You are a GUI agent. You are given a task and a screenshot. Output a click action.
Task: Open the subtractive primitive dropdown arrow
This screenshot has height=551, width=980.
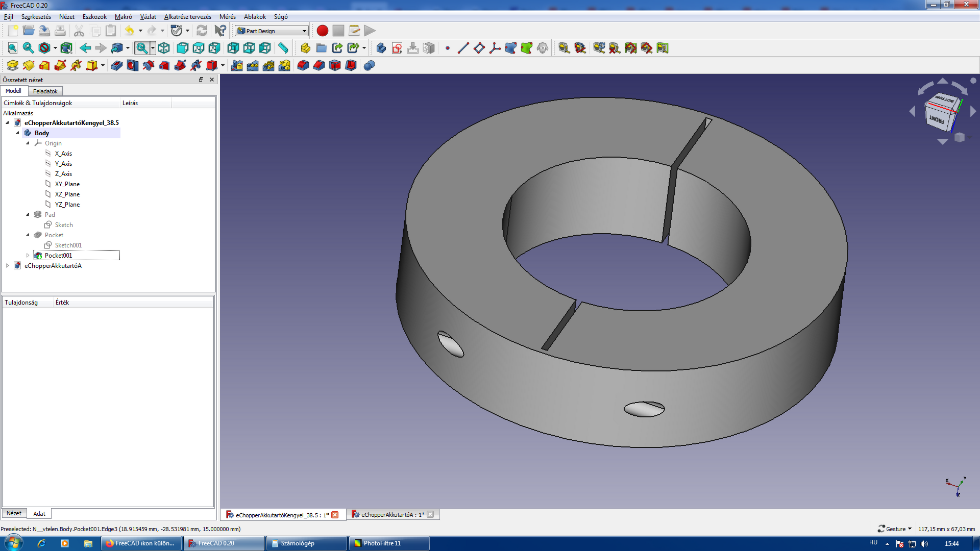coord(223,65)
